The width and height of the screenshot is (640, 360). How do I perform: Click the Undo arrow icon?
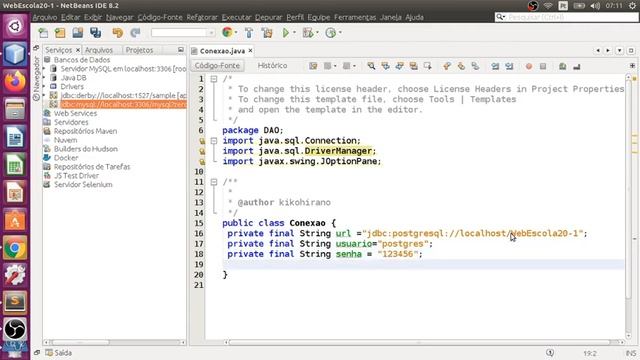[x=118, y=33]
